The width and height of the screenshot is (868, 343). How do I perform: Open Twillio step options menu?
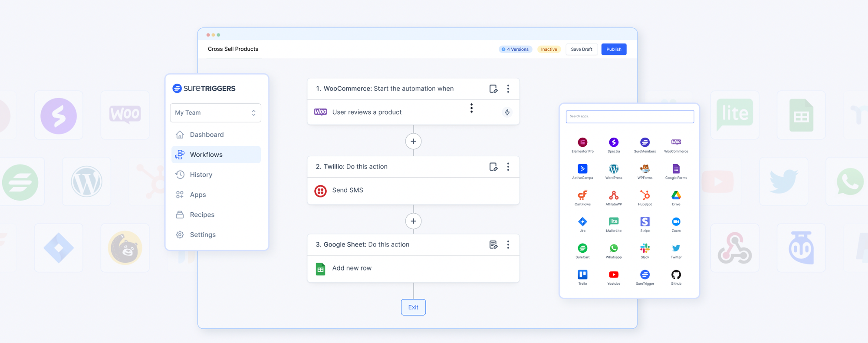pos(508,167)
